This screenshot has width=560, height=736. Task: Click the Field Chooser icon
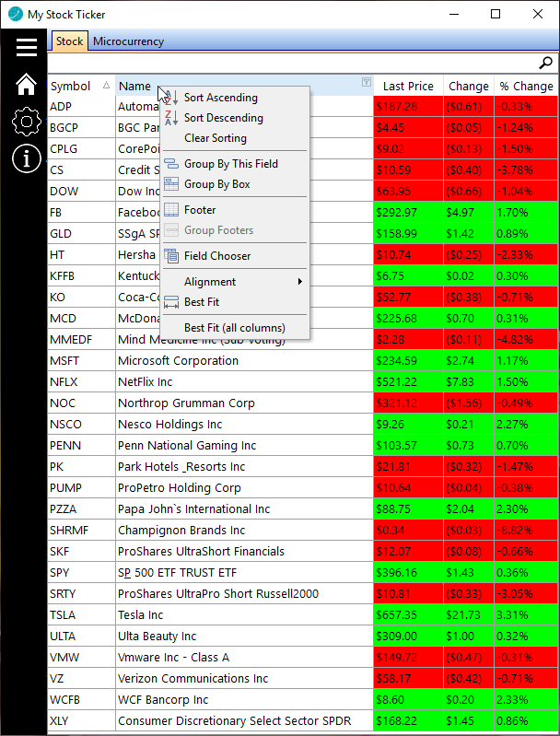tap(171, 256)
